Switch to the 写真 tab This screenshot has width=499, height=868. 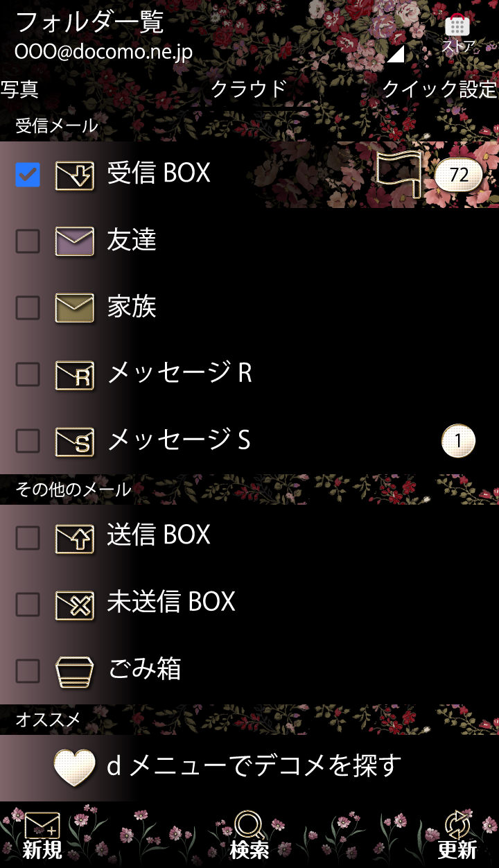tap(19, 89)
